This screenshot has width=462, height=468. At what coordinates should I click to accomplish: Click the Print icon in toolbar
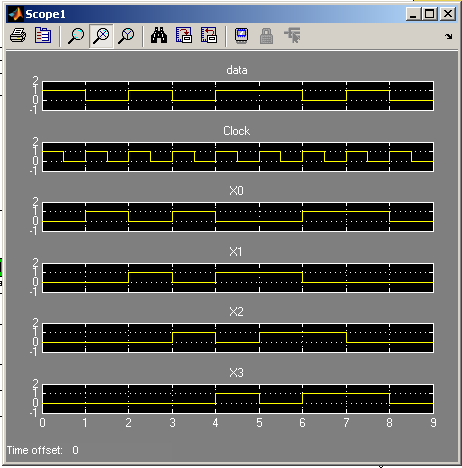18,35
